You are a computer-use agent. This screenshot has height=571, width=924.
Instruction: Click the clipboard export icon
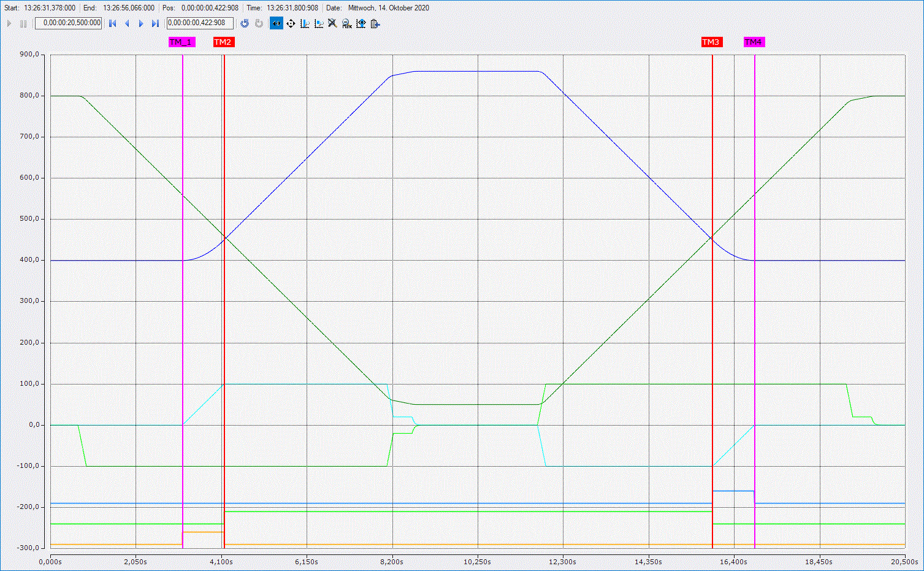coord(375,23)
